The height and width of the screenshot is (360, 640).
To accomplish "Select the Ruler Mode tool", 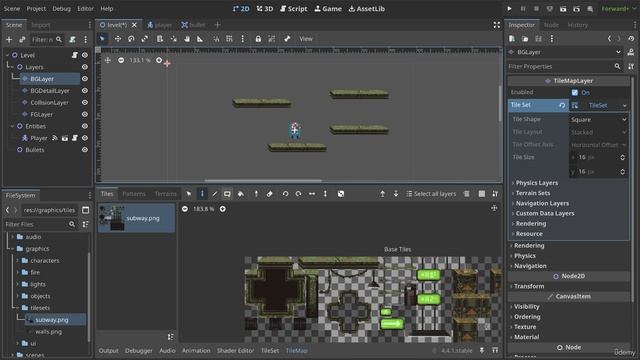I will (200, 39).
